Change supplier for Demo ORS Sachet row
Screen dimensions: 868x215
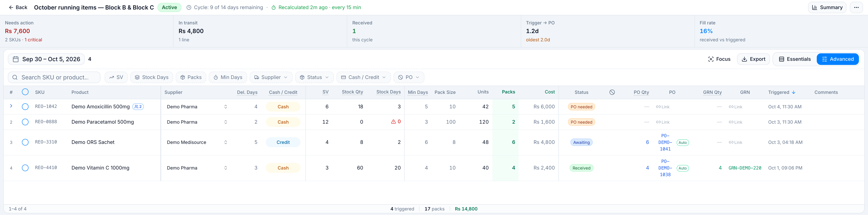pos(197,142)
